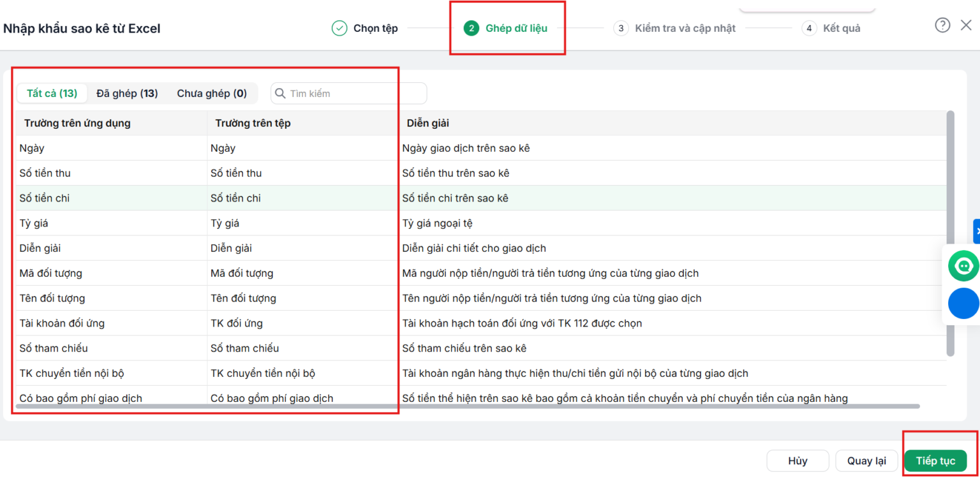This screenshot has height=479, width=980.
Task: Click the vertical scrollbar of the table
Action: pos(951,233)
